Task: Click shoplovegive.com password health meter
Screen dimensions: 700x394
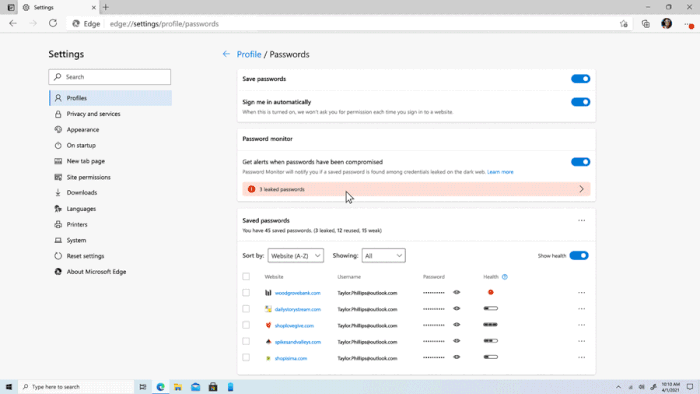Action: tap(491, 325)
